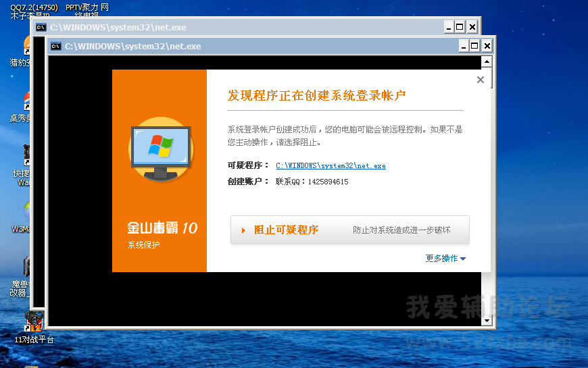Click the 金山毒霸 10 logo

tap(162, 228)
